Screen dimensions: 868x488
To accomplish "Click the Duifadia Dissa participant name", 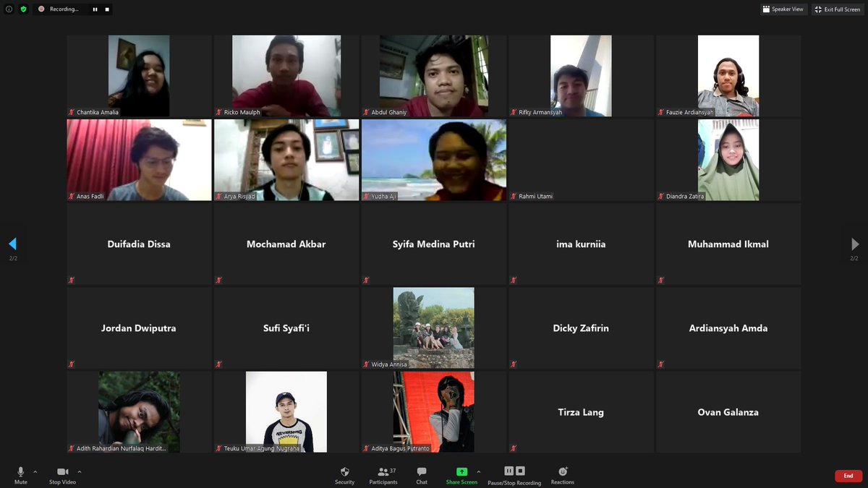I will pyautogui.click(x=139, y=244).
